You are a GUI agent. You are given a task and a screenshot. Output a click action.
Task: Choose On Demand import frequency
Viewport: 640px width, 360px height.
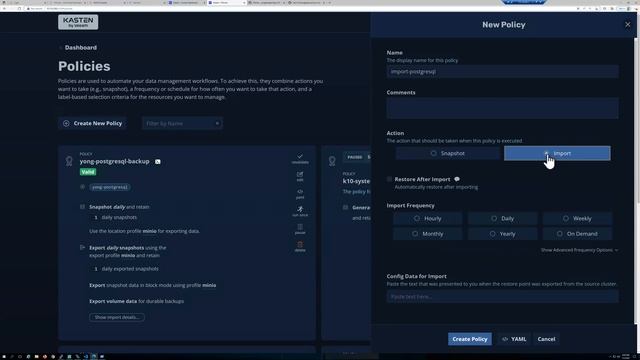578,234
